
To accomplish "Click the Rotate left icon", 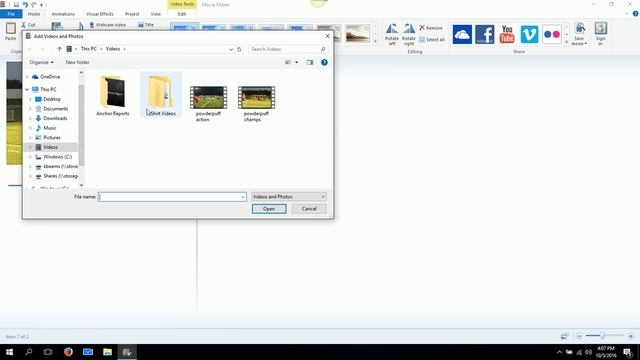I will coord(392,34).
